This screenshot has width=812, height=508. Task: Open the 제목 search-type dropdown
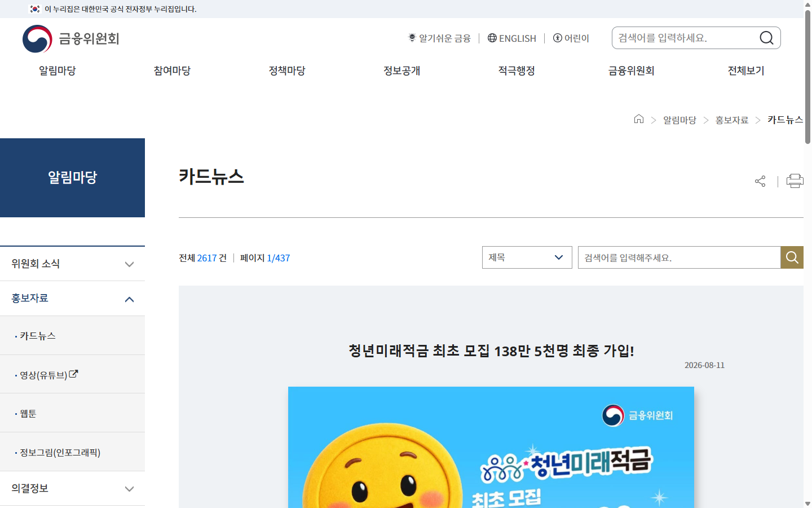point(527,257)
